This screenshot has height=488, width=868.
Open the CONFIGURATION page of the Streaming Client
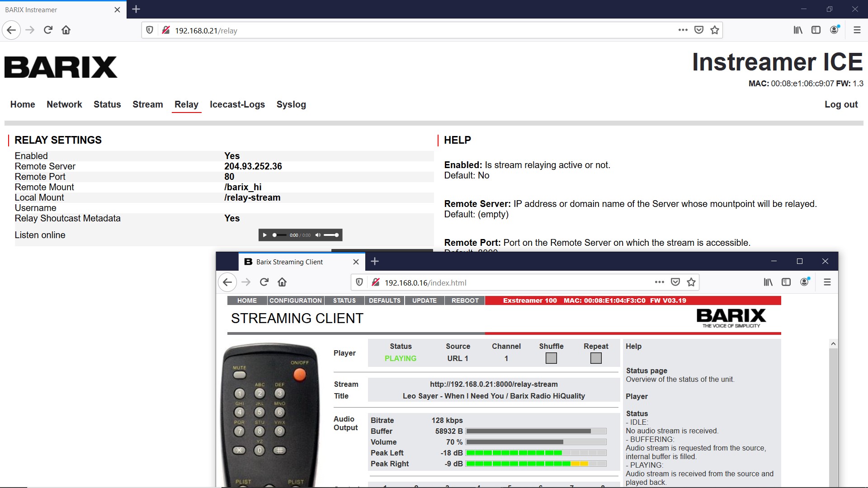click(x=295, y=300)
